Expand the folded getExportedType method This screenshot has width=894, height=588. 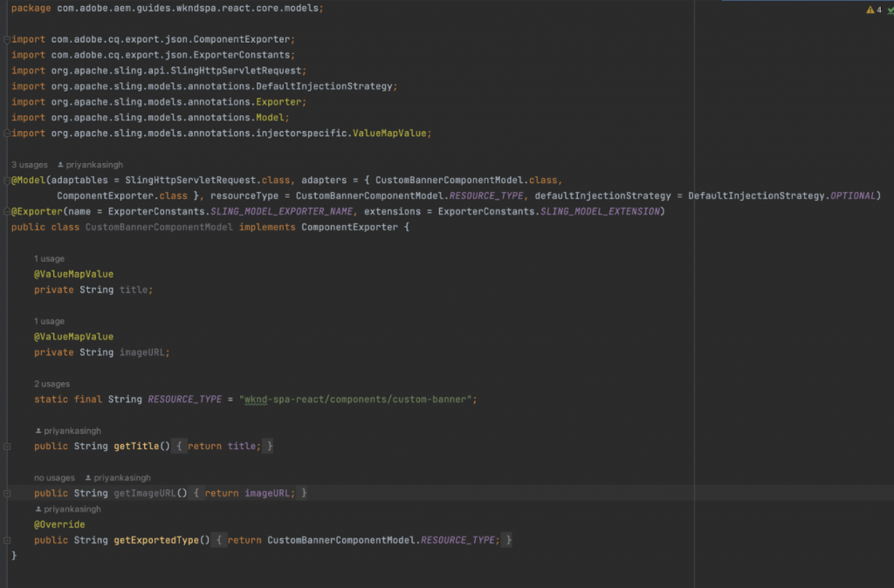pyautogui.click(x=7, y=540)
